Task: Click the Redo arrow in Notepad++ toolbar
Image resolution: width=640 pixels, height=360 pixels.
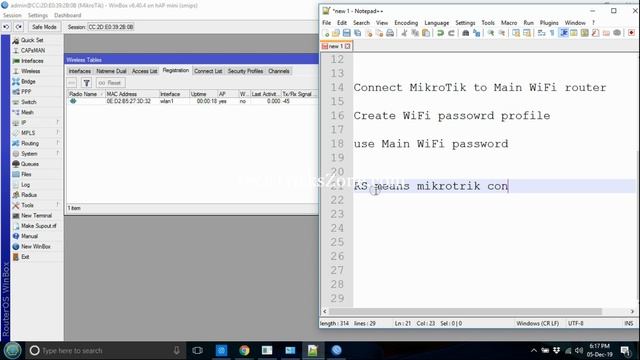Action: pyautogui.click(x=451, y=33)
